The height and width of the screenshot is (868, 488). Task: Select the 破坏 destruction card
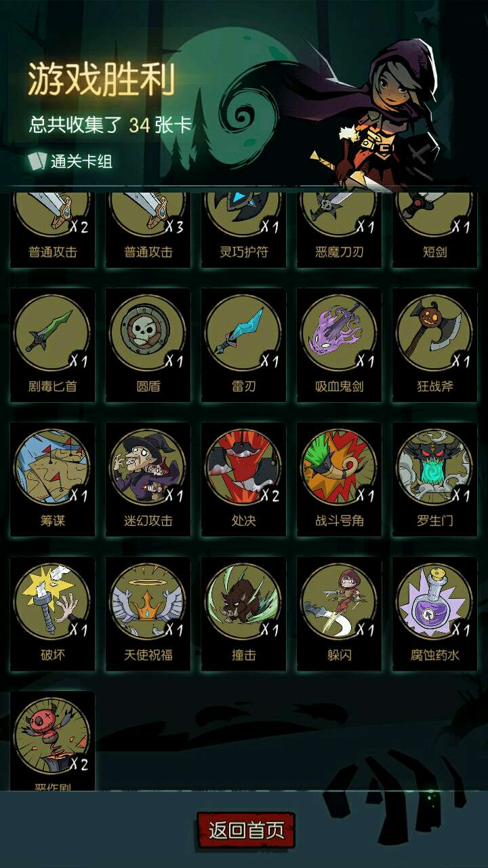53,614
